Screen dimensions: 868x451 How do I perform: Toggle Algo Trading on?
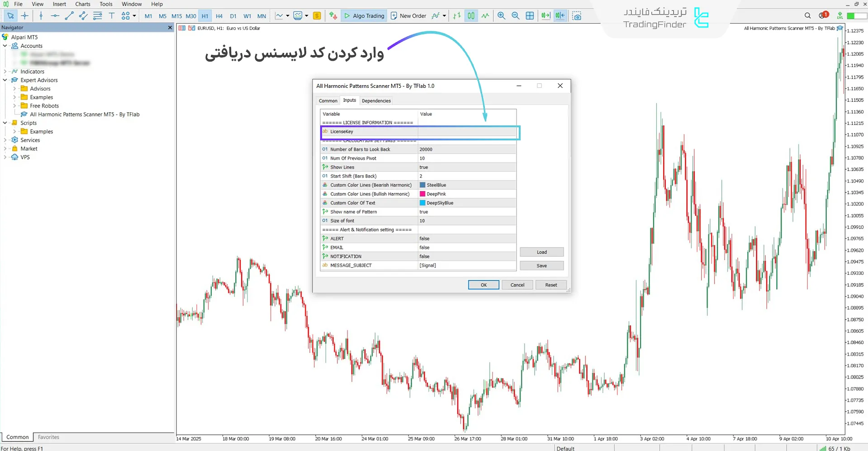[364, 15]
